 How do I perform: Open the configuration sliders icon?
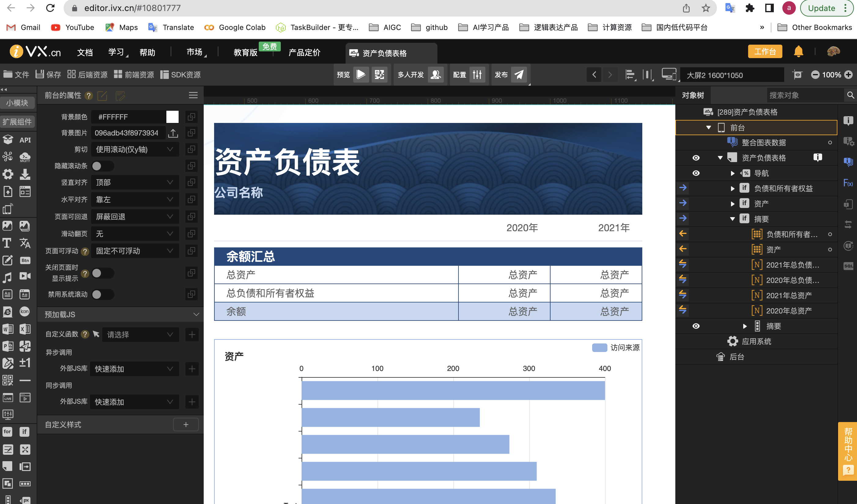click(x=477, y=75)
